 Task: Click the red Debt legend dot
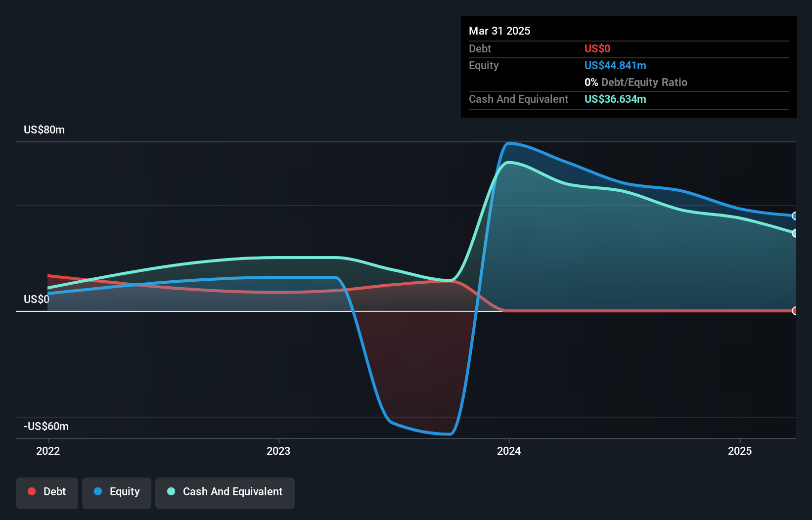tap(32, 491)
